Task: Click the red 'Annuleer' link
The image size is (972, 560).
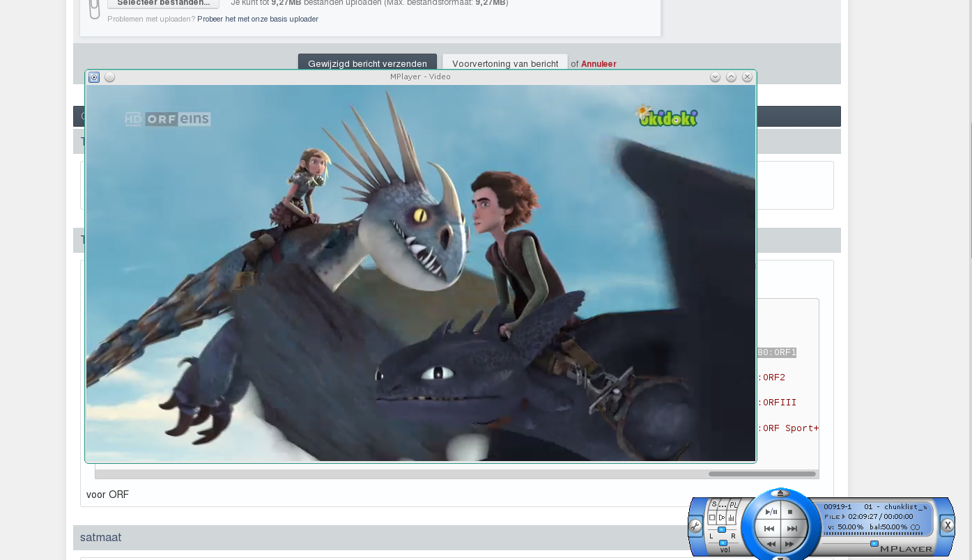Action: [x=599, y=64]
